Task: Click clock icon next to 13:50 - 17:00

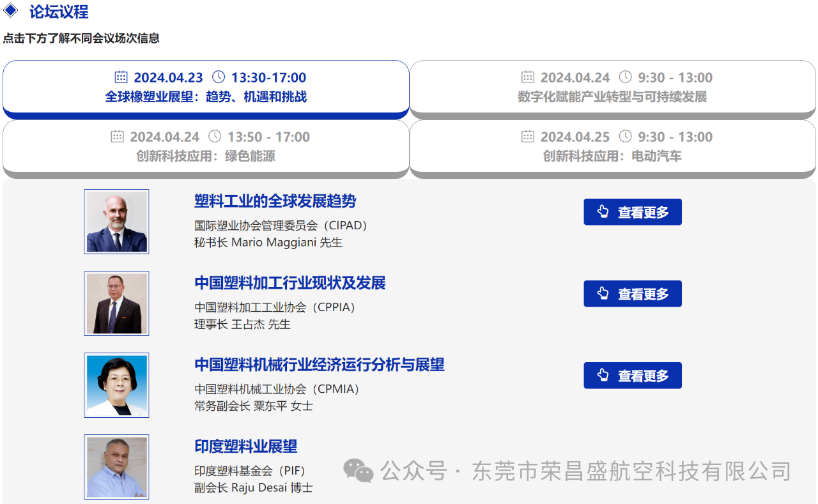Action: tap(215, 137)
